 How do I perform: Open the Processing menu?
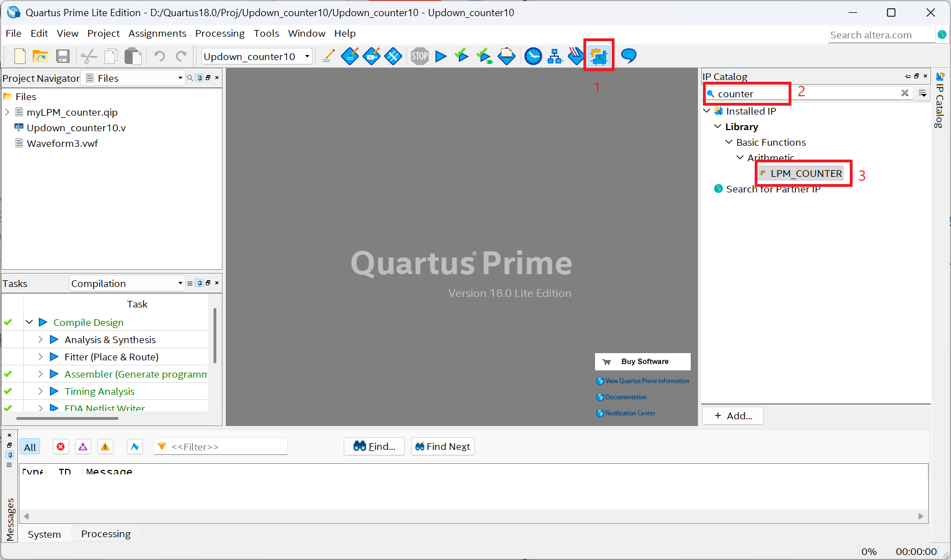tap(220, 33)
